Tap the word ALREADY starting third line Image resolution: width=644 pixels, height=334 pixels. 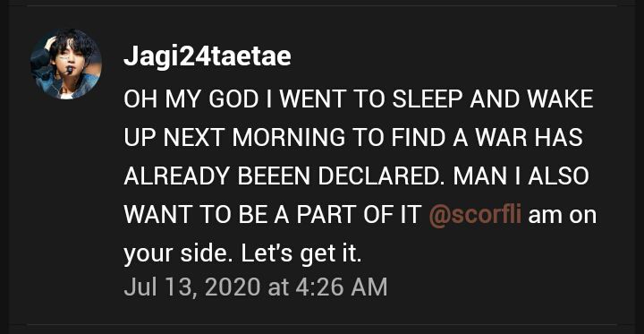[x=177, y=177]
